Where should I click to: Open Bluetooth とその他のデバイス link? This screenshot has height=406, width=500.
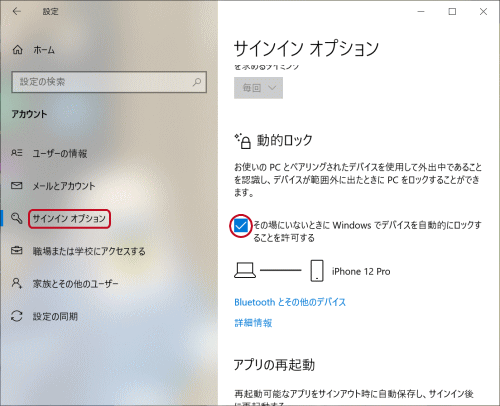(x=290, y=302)
